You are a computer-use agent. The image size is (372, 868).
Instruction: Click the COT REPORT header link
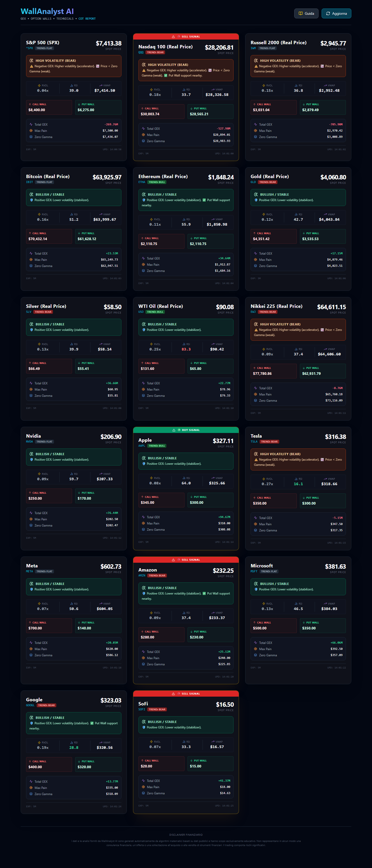87,19
